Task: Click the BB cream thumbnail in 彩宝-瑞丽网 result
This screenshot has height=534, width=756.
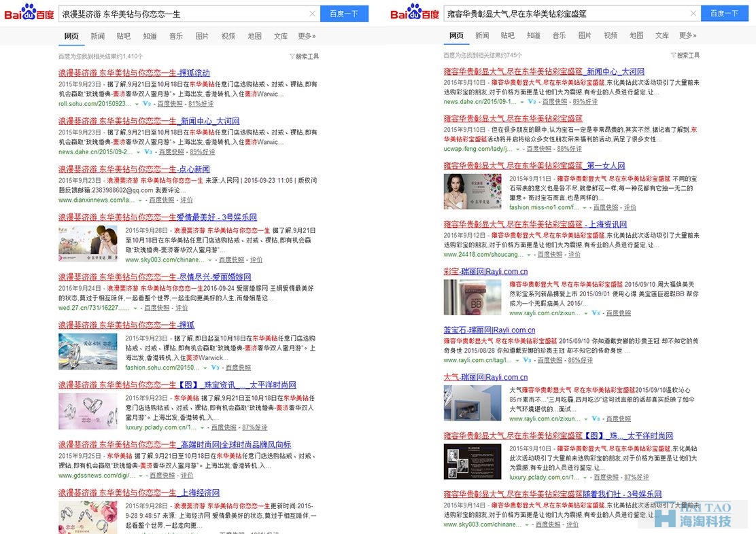Action: point(472,298)
